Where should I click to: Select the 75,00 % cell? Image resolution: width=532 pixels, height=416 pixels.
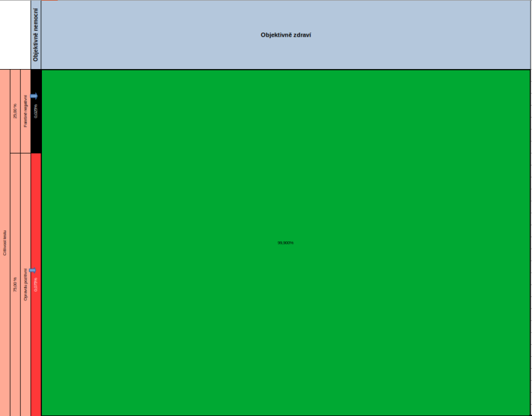click(15, 284)
